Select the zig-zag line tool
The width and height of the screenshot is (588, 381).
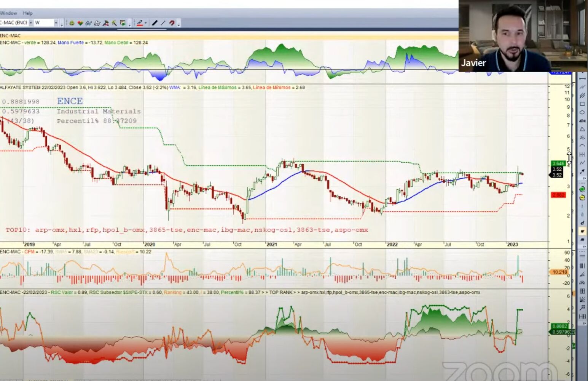(x=582, y=163)
